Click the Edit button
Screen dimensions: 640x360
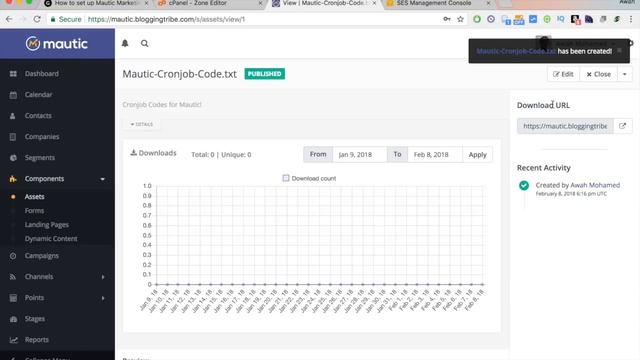[563, 74]
